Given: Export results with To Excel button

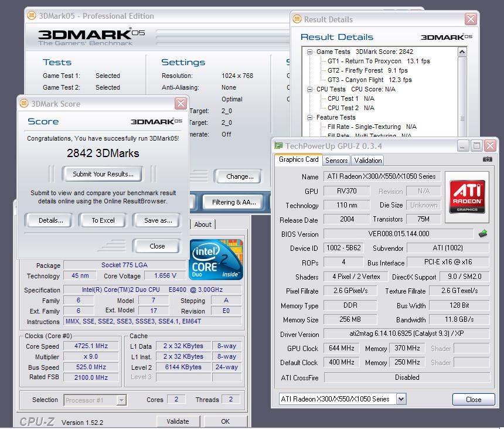Looking at the screenshot, I should click(103, 220).
